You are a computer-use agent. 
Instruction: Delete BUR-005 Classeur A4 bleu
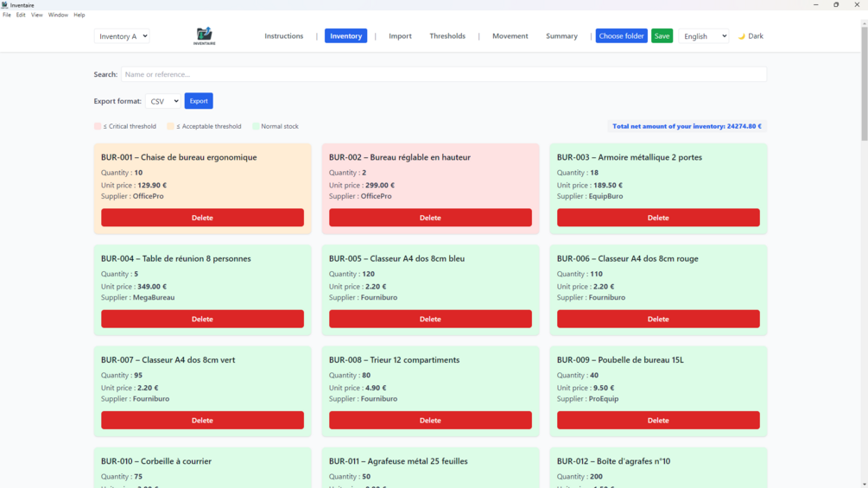[430, 319]
